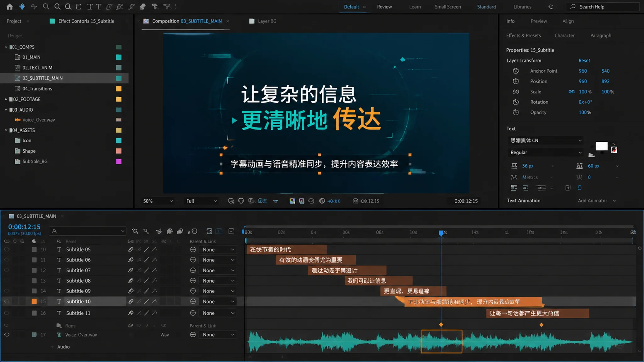Viewport: 644px width, 362px height.
Task: Select the 01_MAIN composition
Action: pos(31,57)
